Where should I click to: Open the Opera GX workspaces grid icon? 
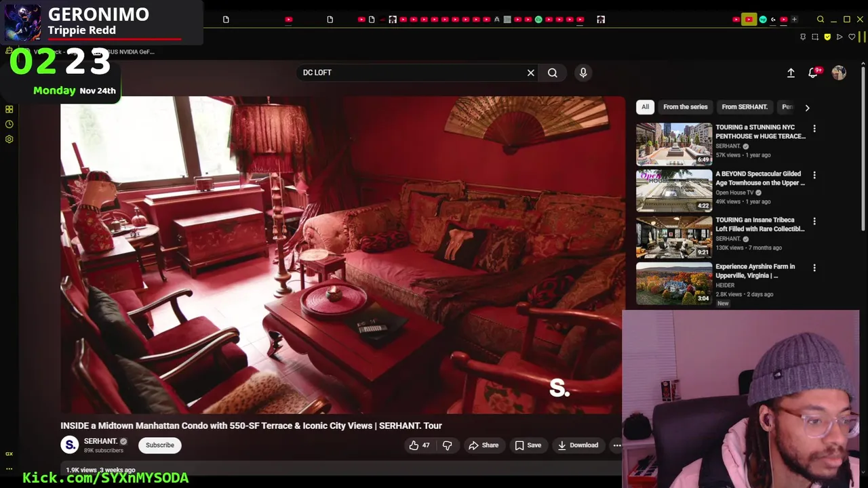pos(9,109)
